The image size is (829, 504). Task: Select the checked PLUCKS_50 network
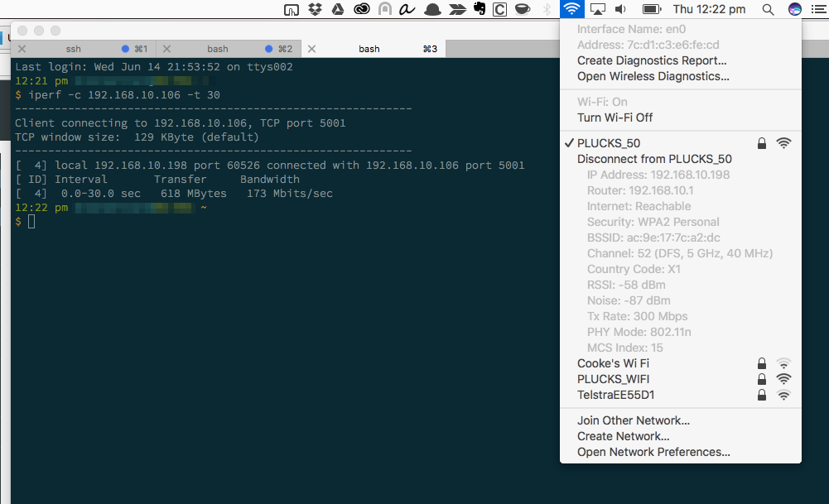[x=609, y=143]
